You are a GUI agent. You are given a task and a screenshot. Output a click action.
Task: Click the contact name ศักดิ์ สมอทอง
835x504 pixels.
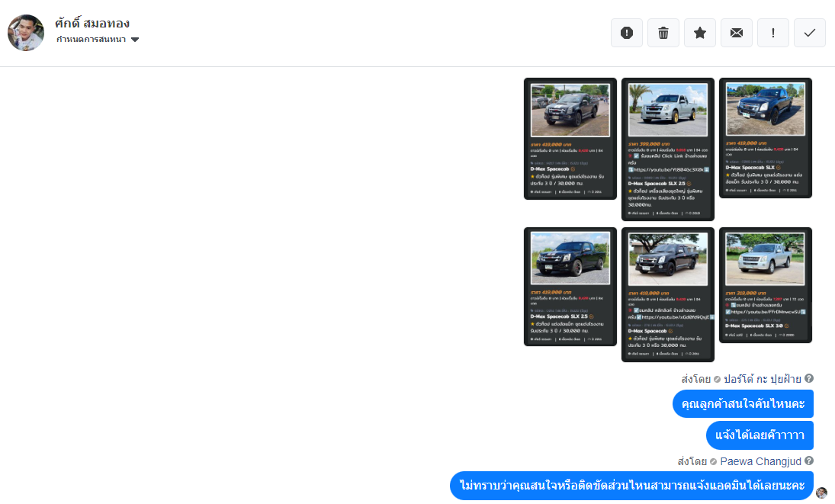point(92,23)
